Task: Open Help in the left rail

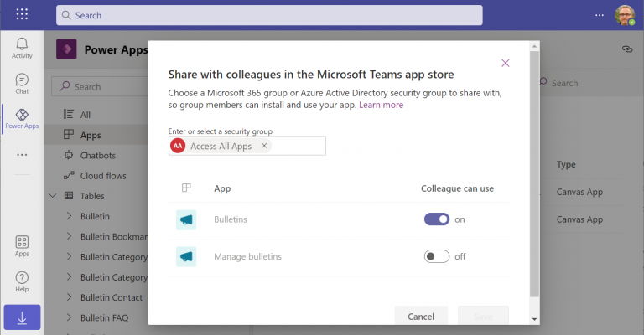Action: [x=22, y=281]
